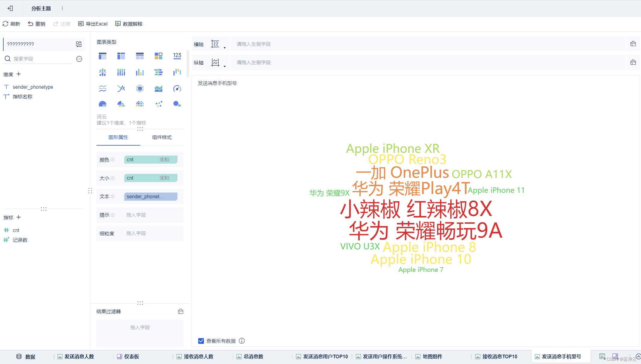This screenshot has height=364, width=641.
Task: Choose the stacked column chart type
Action: (121, 72)
